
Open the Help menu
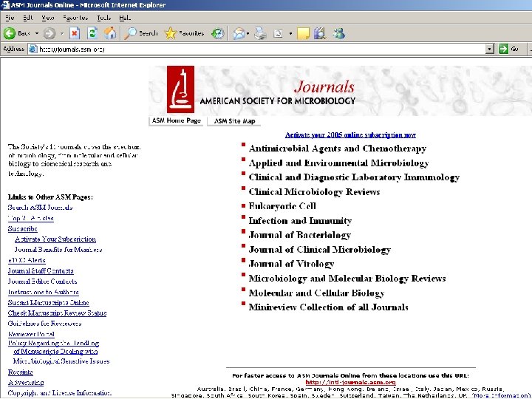[125, 18]
